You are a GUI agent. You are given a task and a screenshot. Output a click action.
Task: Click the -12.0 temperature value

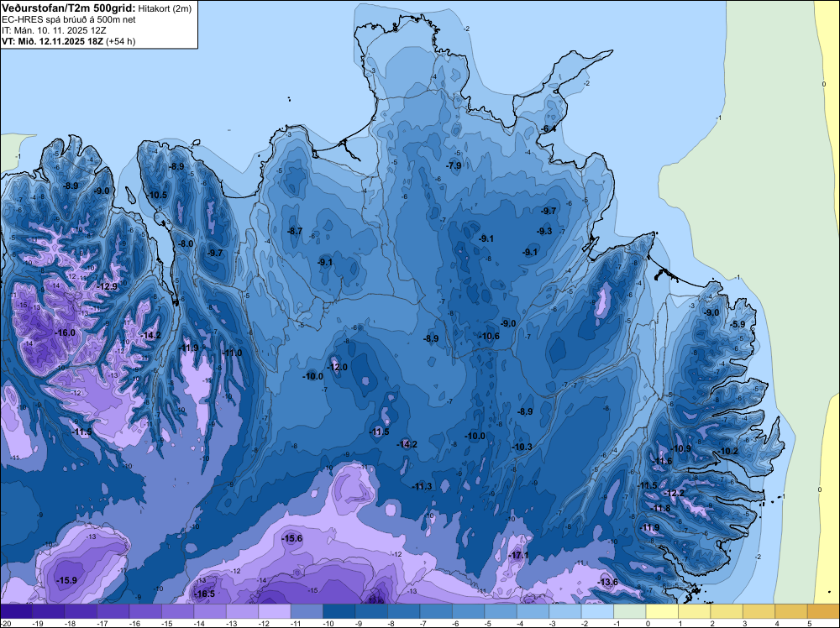coord(338,367)
